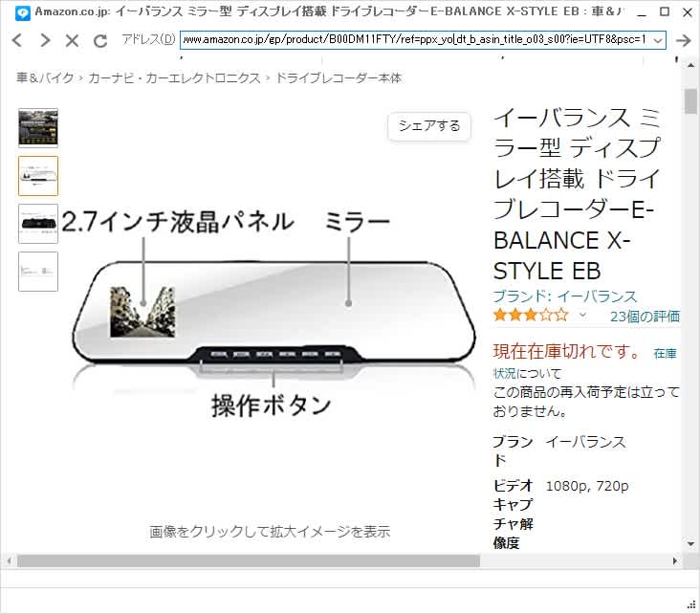Click the horizontal scrollbar thumb
Screen dimensions: 700x614
tap(249, 560)
